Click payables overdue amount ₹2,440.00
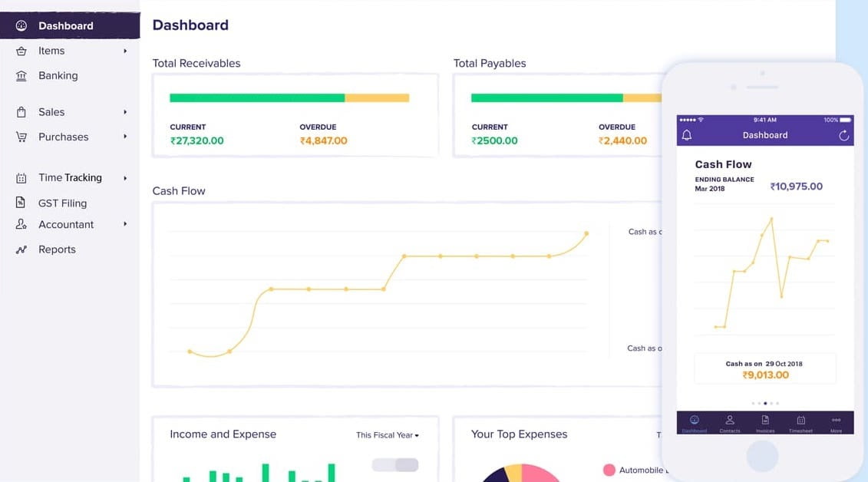This screenshot has height=482, width=868. [622, 140]
